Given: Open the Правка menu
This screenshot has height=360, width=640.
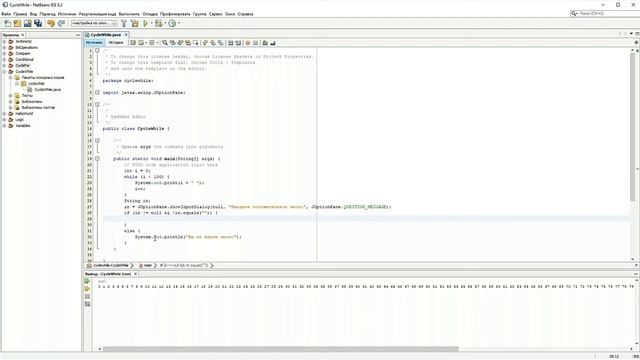Looking at the screenshot, I should coord(20,14).
